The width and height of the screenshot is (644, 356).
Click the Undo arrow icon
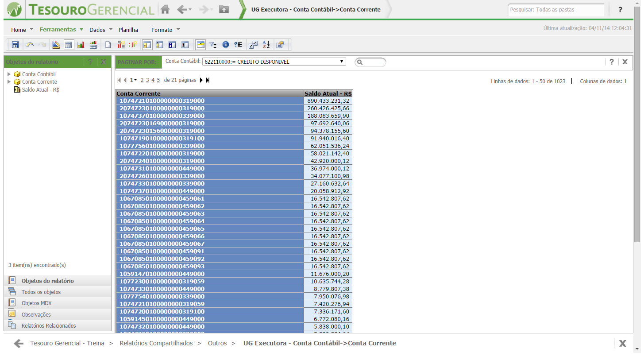click(30, 45)
